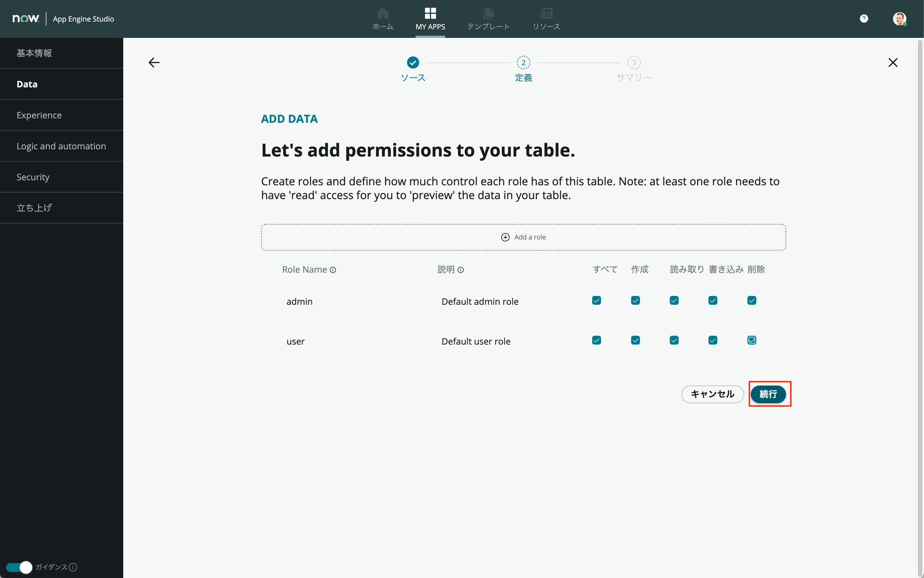
Task: Click the ServiceNow 'now' logo
Action: 26,18
